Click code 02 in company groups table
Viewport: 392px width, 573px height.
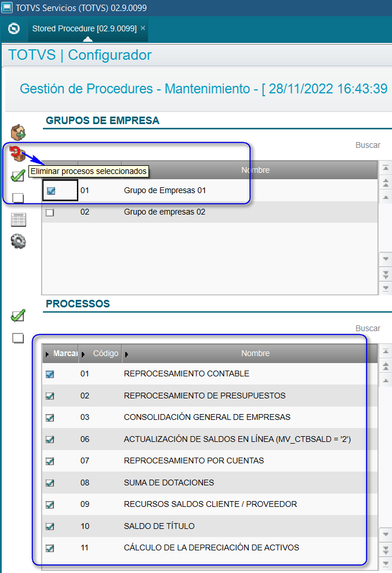click(x=85, y=212)
